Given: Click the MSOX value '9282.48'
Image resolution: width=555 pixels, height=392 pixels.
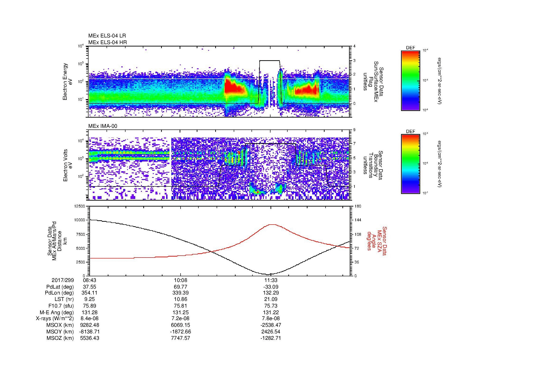Looking at the screenshot, I should [x=90, y=325].
